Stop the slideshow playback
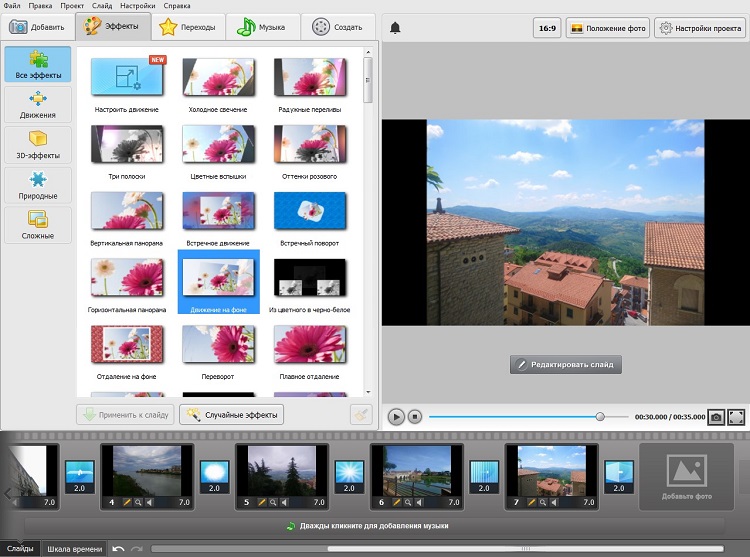This screenshot has height=557, width=750. 415,417
